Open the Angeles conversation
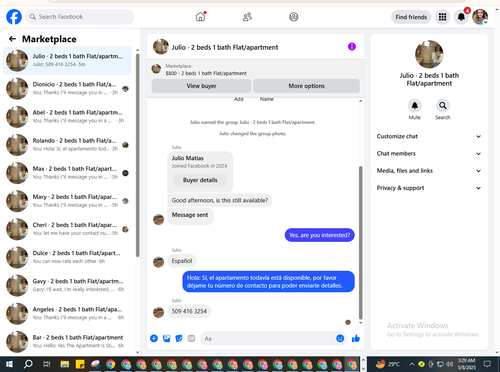Viewport: 500px width, 372px height. (67, 313)
